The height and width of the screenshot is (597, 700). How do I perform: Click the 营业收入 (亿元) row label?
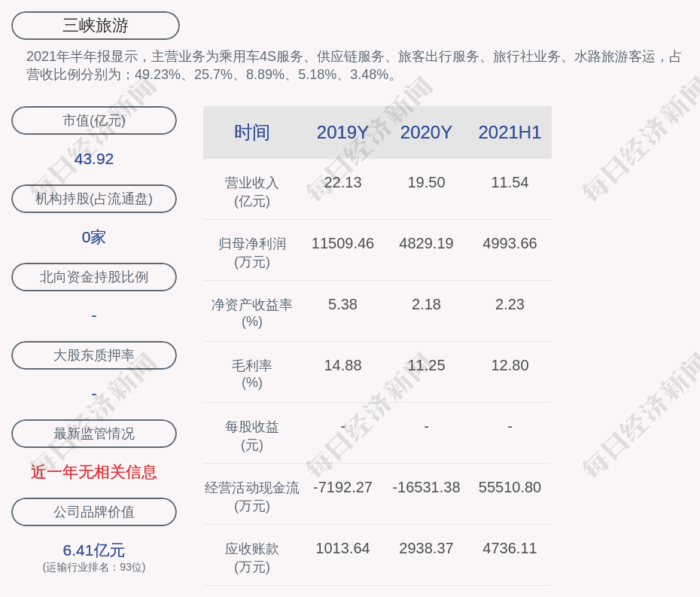[x=252, y=192]
